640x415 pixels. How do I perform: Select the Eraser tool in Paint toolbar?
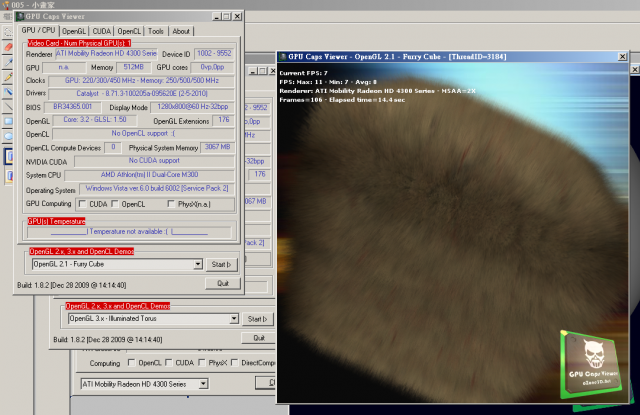(x=8, y=47)
